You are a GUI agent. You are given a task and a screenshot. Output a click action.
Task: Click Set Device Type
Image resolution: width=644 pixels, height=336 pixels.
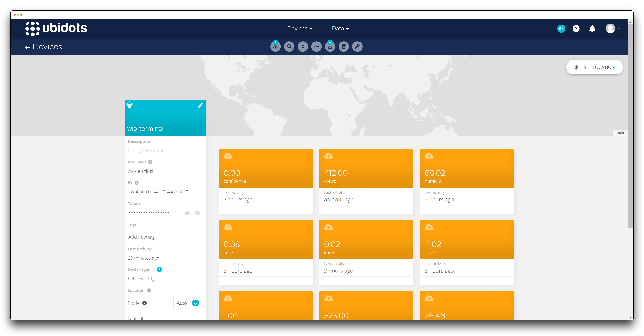click(144, 279)
